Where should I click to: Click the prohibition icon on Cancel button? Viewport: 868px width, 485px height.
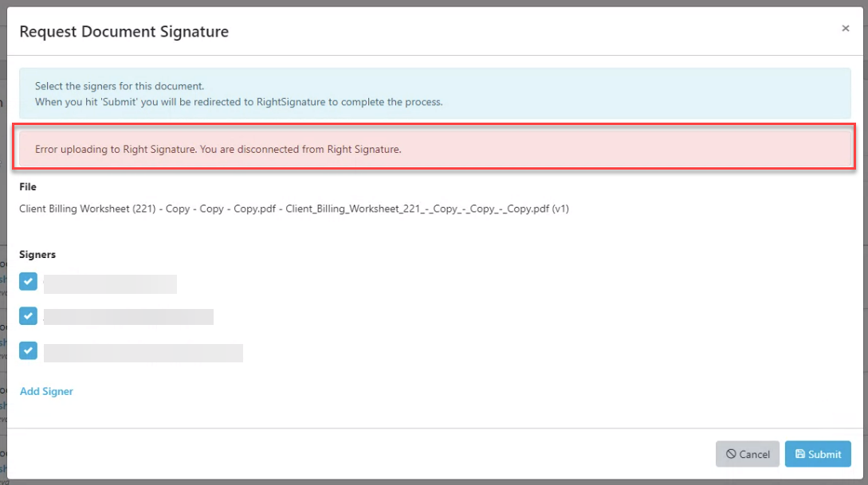[x=730, y=454]
